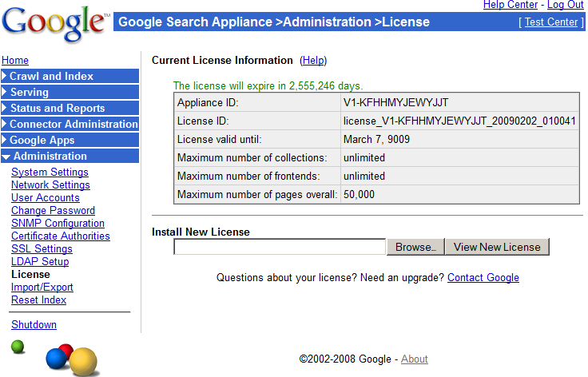Click the Browse button
The width and height of the screenshot is (588, 377).
pyautogui.click(x=415, y=247)
